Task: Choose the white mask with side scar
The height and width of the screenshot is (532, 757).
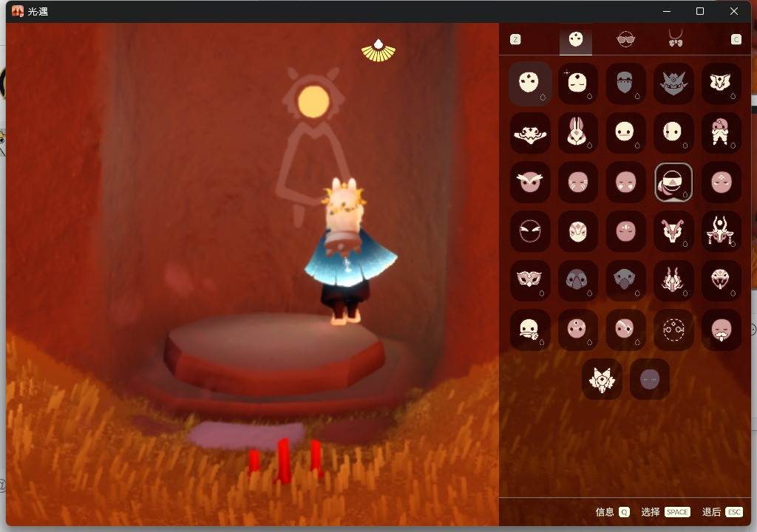Action: point(673,133)
